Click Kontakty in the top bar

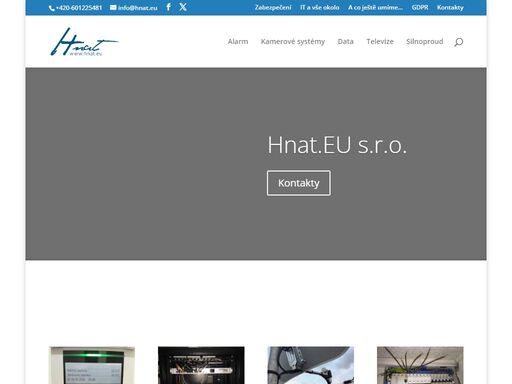[450, 7]
